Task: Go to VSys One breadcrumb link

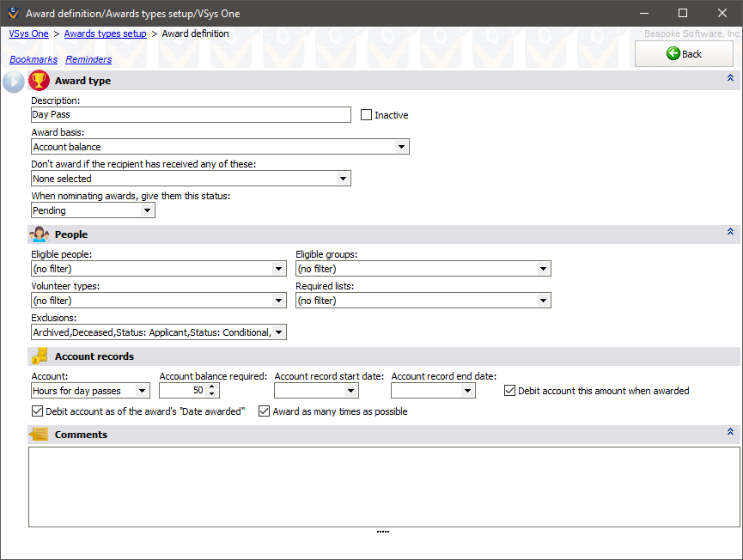Action: pos(28,33)
